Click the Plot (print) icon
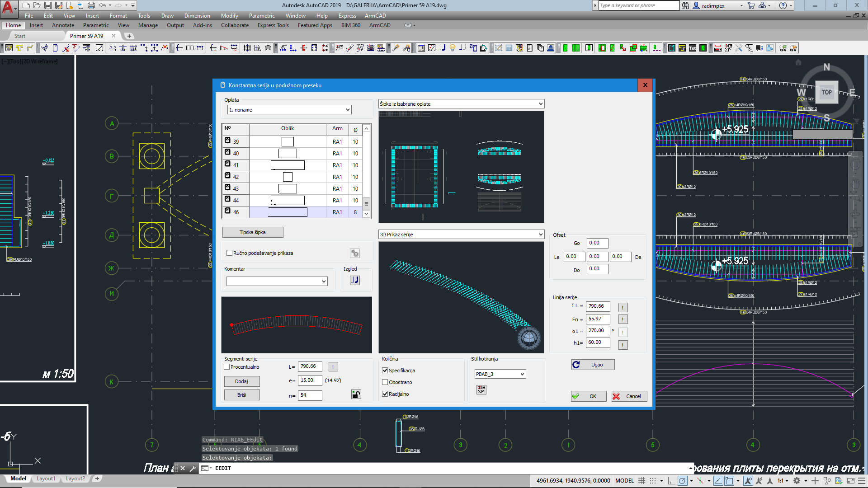Image resolution: width=868 pixels, height=488 pixels. coord(91,5)
